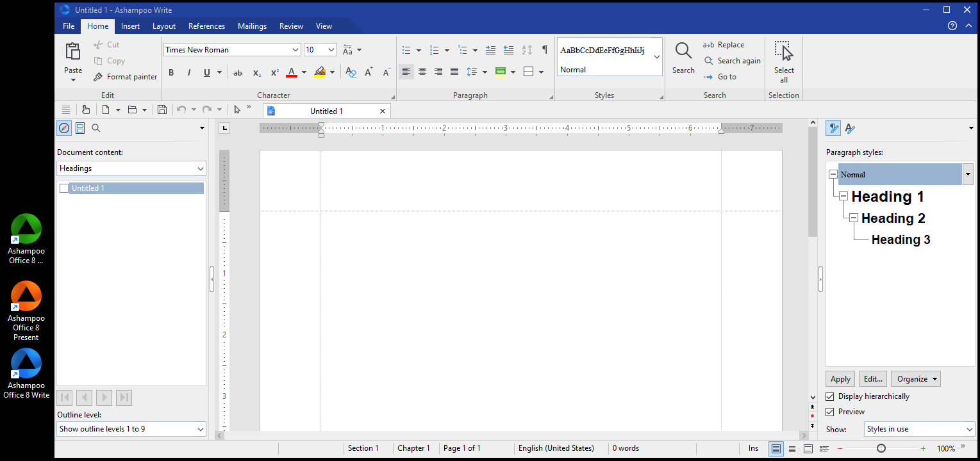This screenshot has width=980, height=461.
Task: Adjust the zoom slider in status bar
Action: point(881,448)
